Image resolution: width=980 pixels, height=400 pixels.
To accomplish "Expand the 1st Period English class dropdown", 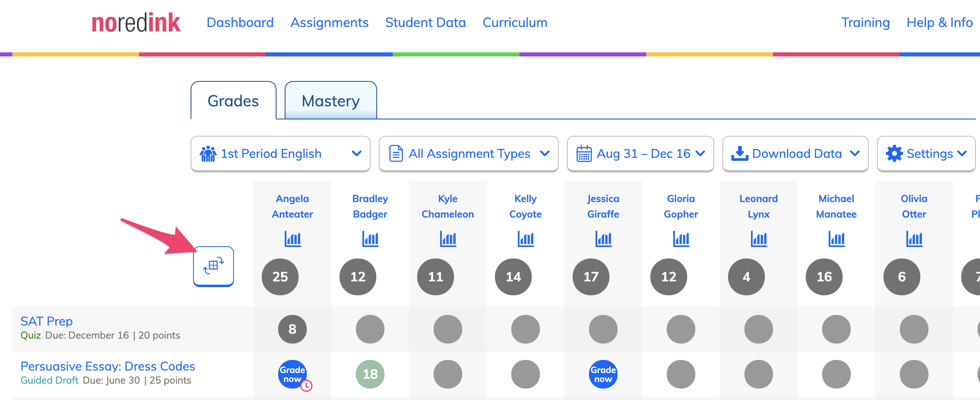I will tap(281, 154).
